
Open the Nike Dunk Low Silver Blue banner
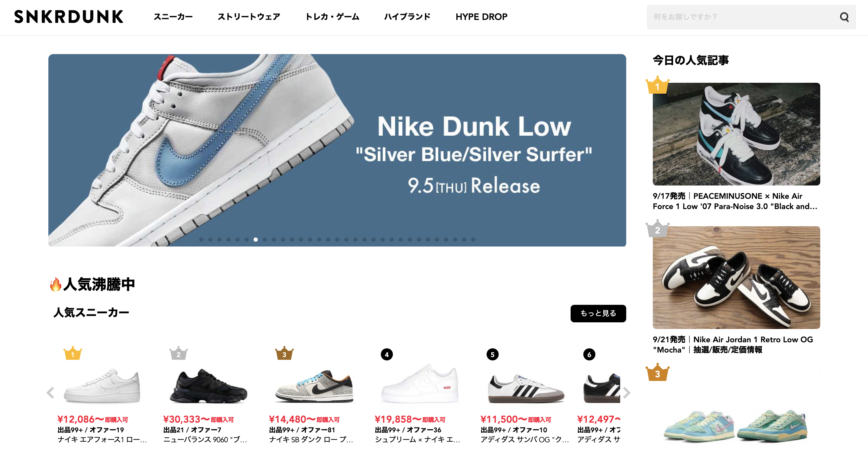click(337, 150)
